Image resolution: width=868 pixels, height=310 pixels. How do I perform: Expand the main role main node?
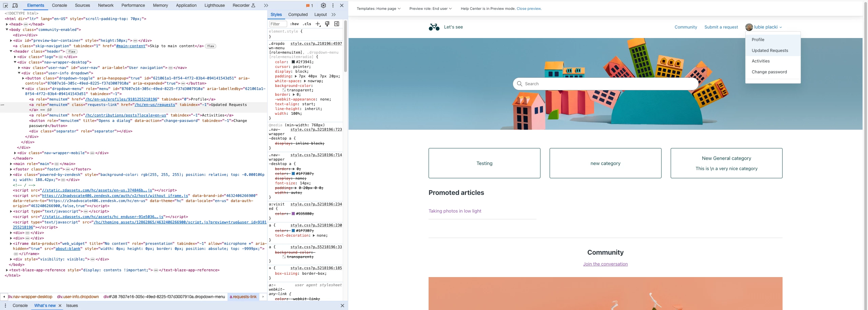coord(11,164)
